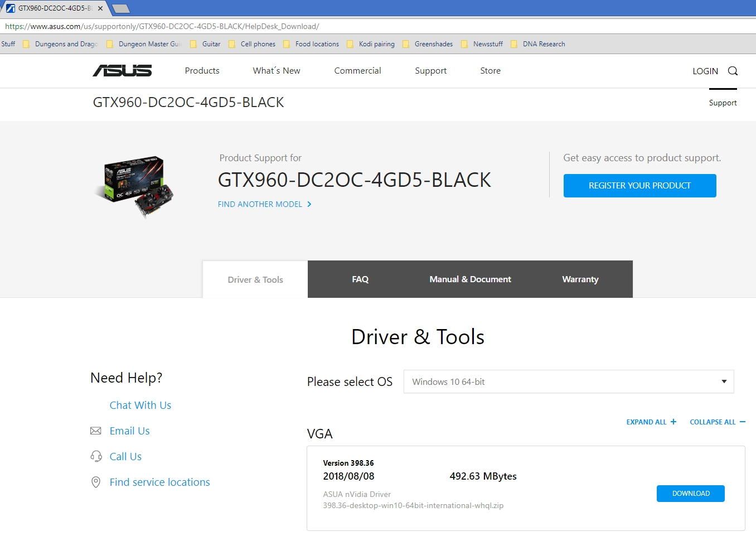Open the Food locations bookmark folder
This screenshot has height=541, width=756.
point(311,44)
